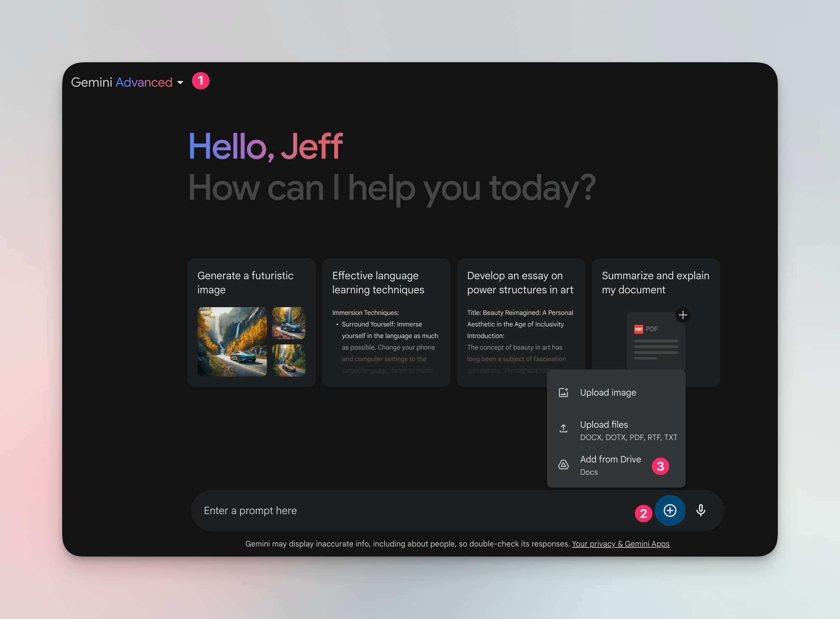
Task: Select Upload image from the menu
Action: [x=616, y=392]
